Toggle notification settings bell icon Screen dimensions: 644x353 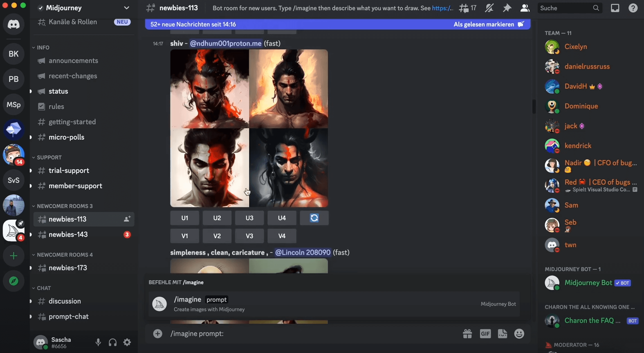489,8
